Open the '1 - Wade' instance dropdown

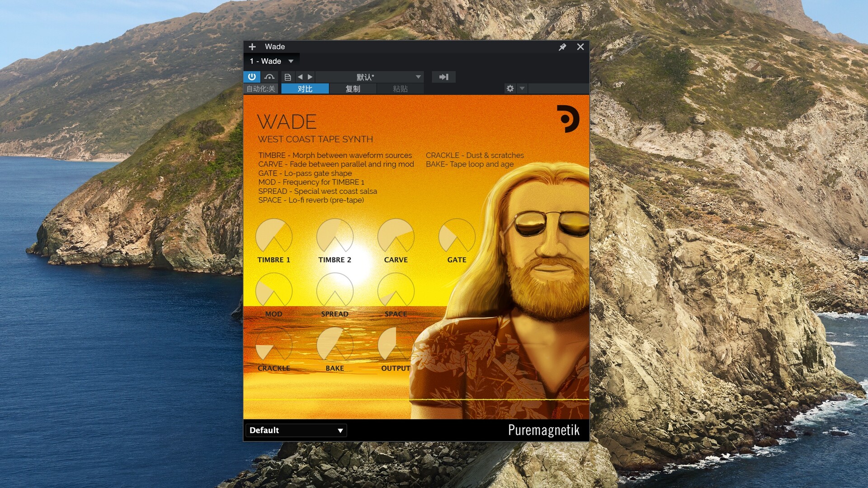tap(272, 61)
